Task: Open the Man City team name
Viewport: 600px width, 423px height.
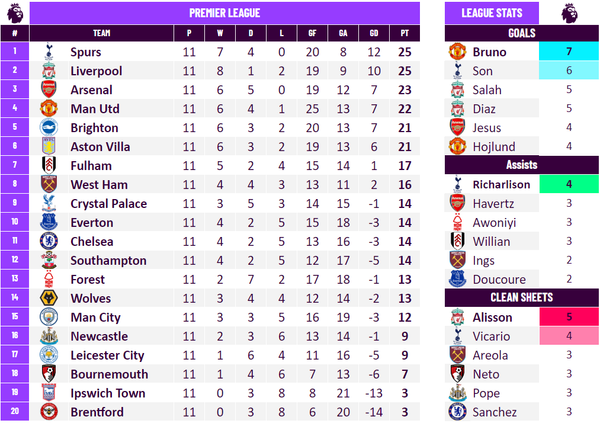Action: pyautogui.click(x=95, y=317)
